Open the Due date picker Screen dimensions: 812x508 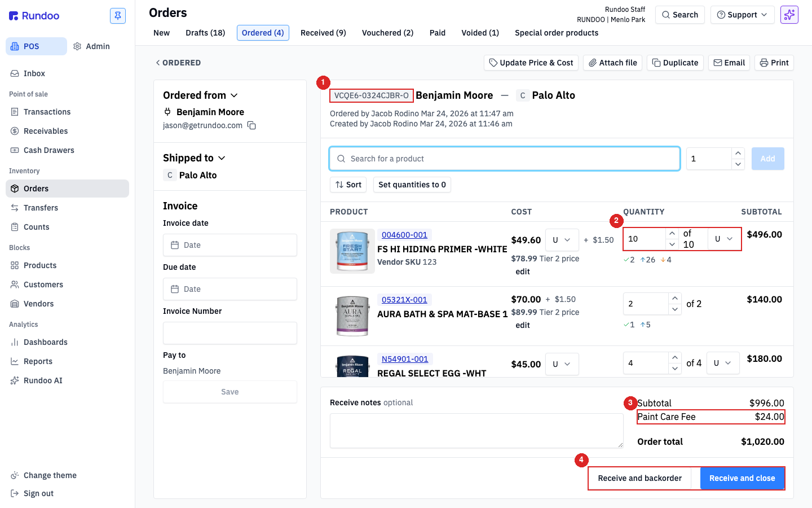click(x=230, y=289)
